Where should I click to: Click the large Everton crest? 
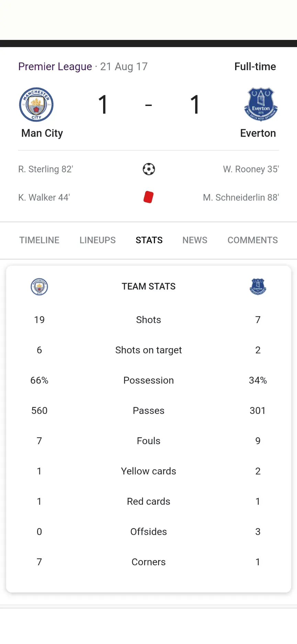tap(261, 104)
